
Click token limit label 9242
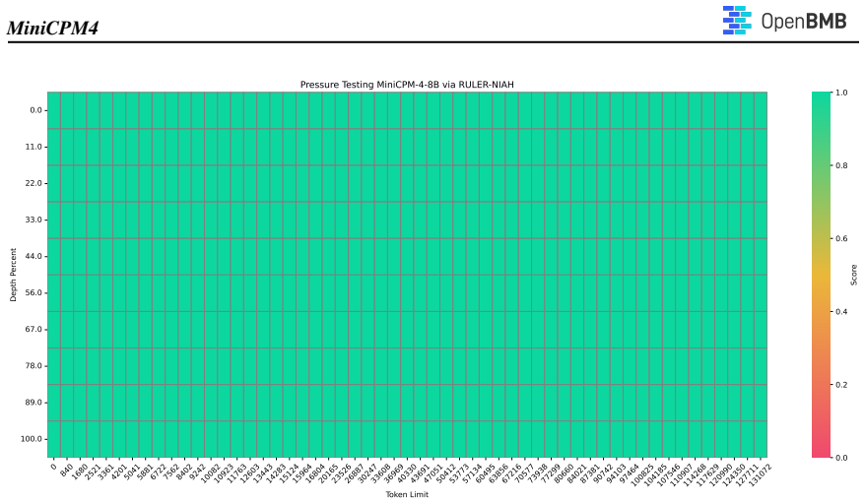click(195, 471)
